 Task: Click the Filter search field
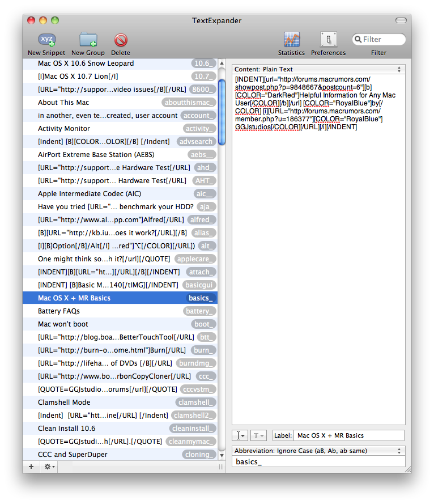pyautogui.click(x=378, y=39)
